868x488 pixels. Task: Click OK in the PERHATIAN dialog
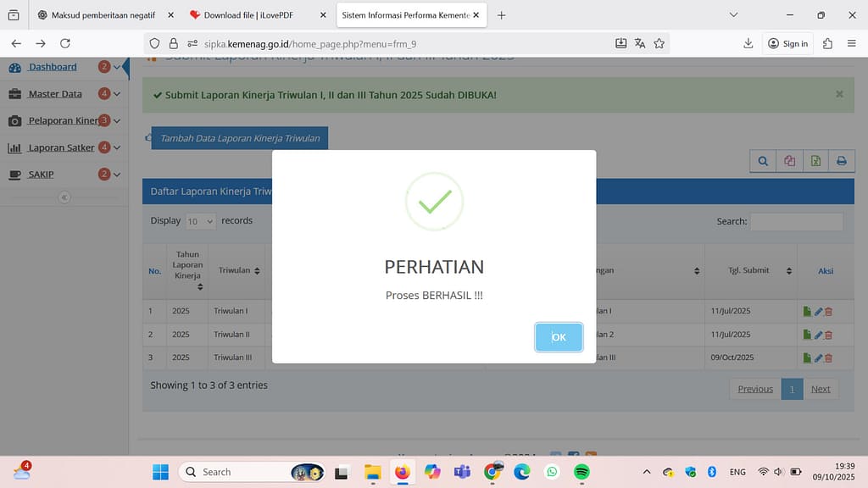(x=559, y=337)
